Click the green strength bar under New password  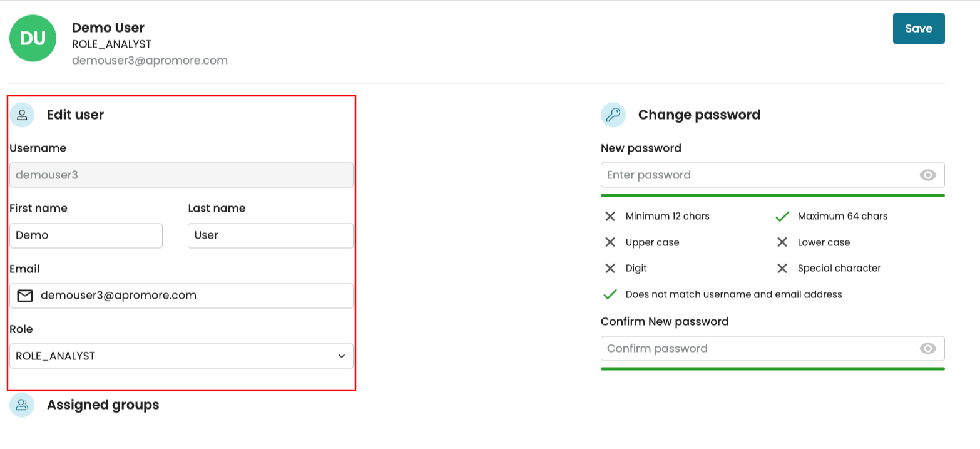772,195
